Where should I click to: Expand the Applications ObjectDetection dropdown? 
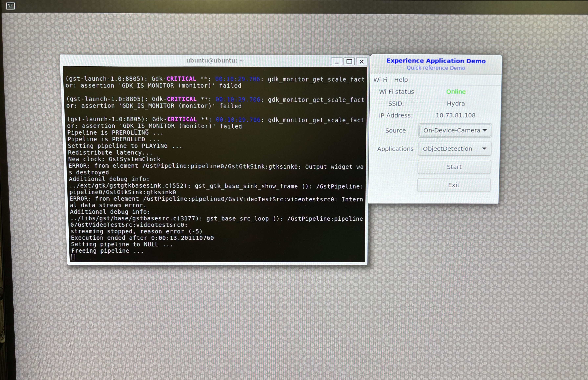(x=454, y=149)
